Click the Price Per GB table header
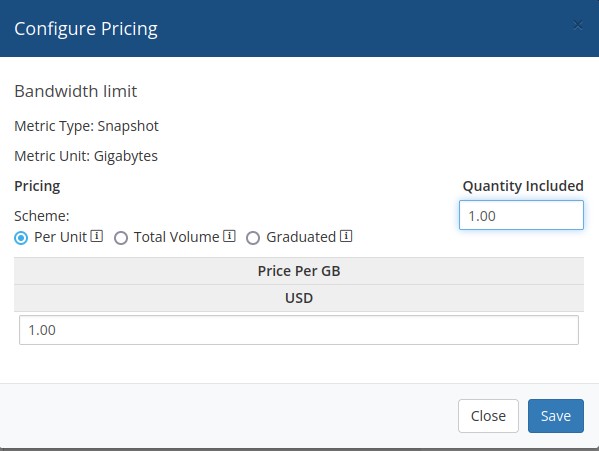 coord(299,271)
